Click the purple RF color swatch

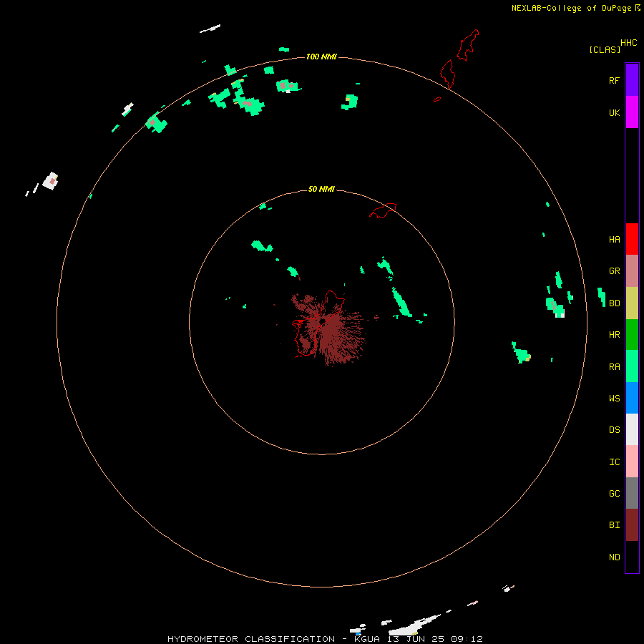click(632, 80)
